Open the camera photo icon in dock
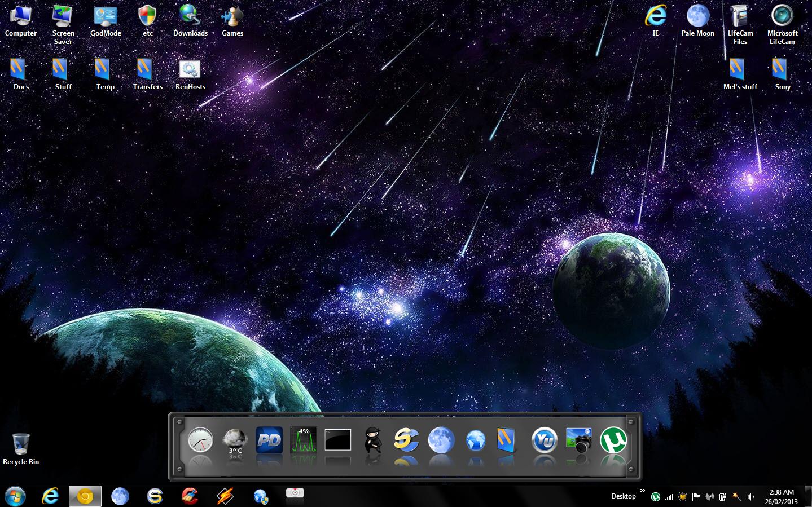The height and width of the screenshot is (507, 812). coord(579,440)
